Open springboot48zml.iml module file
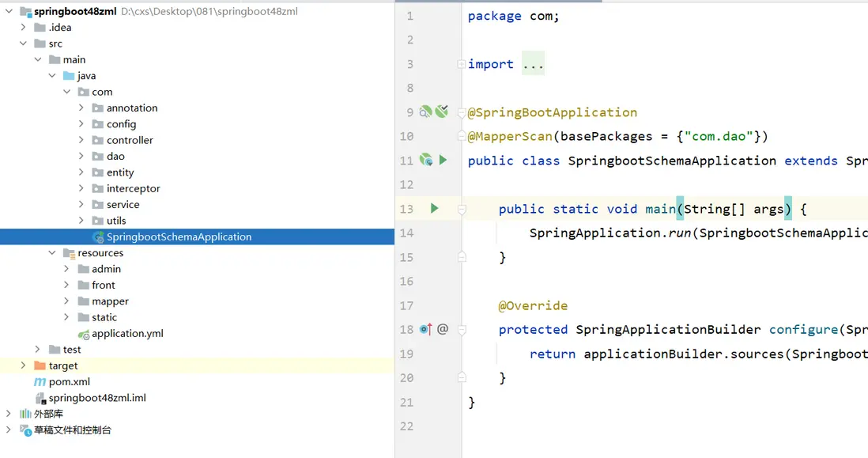 97,398
